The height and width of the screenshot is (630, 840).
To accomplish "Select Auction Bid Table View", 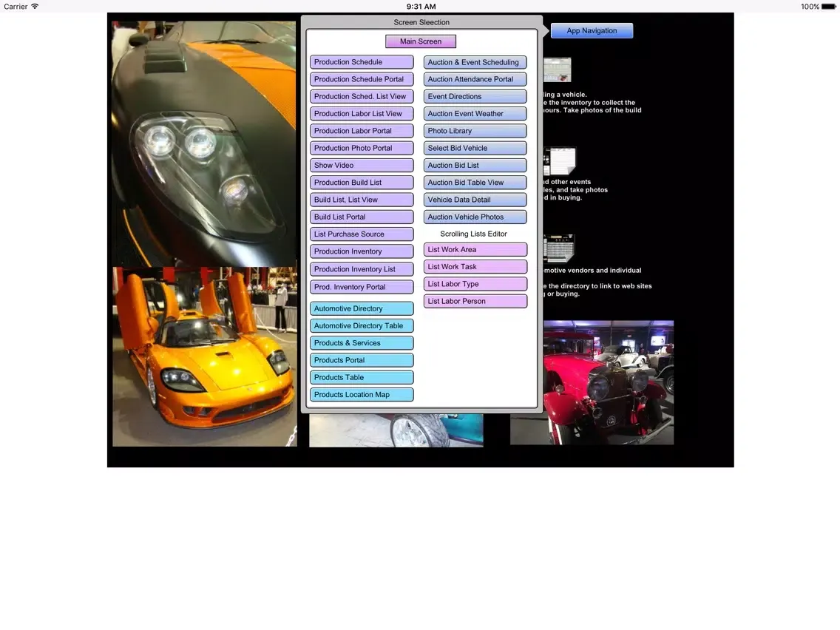I will [475, 182].
